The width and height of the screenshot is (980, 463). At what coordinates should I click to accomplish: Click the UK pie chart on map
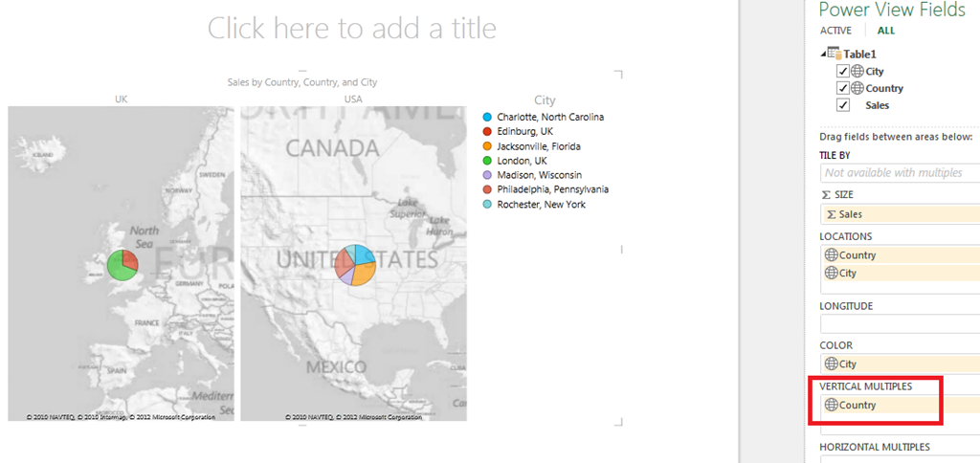click(122, 265)
